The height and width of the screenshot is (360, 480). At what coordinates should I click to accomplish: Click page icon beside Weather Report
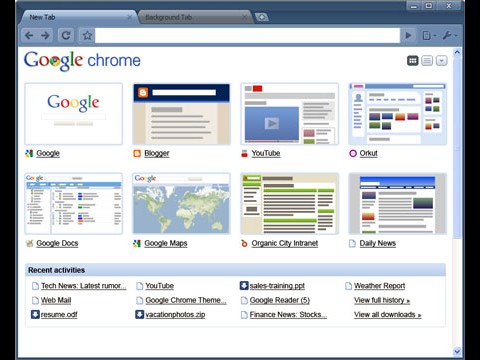(348, 286)
